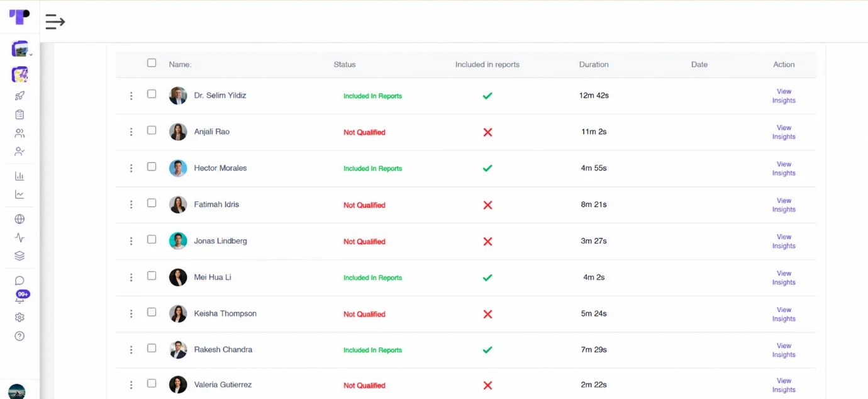Open the globe icon in sidebar
Screen dimensions: 868x399
click(x=19, y=219)
